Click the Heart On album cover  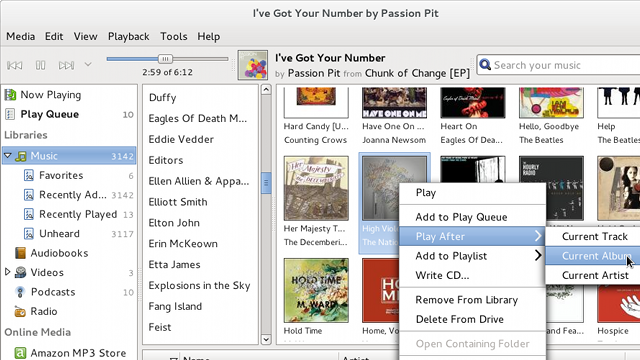(473, 102)
